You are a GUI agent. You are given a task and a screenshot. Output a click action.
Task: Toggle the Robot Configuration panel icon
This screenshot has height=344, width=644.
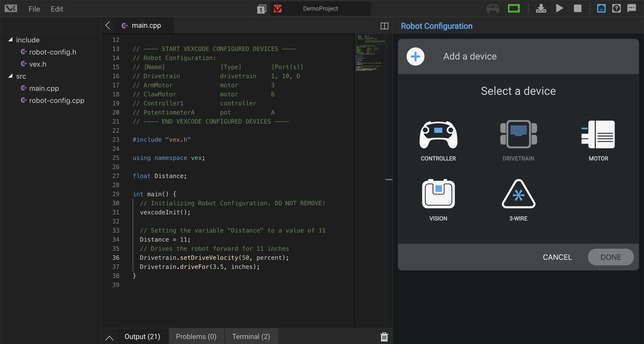(x=601, y=8)
